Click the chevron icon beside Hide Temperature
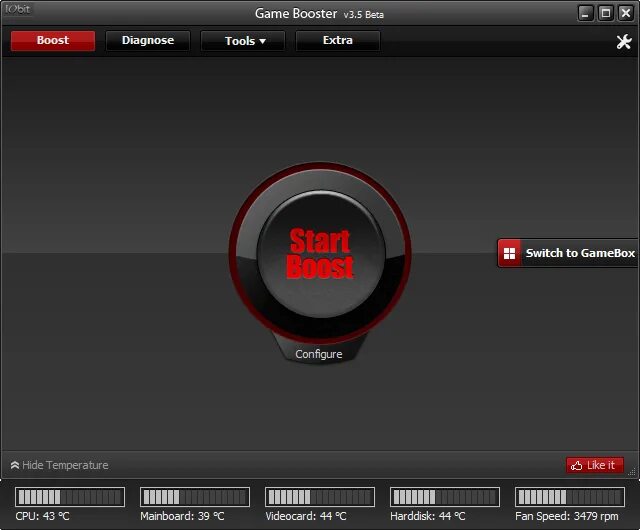This screenshot has height=530, width=640. click(15, 465)
